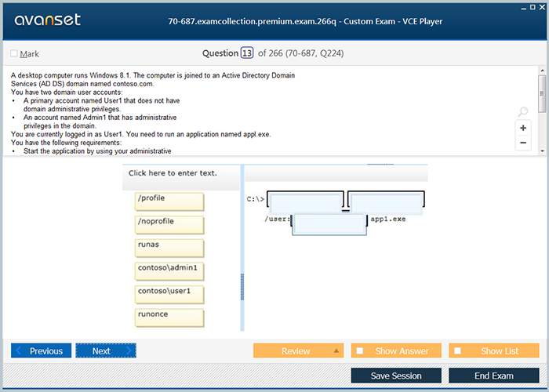The width and height of the screenshot is (549, 392).
Task: Enable the Show List checkbox
Action: [x=457, y=350]
